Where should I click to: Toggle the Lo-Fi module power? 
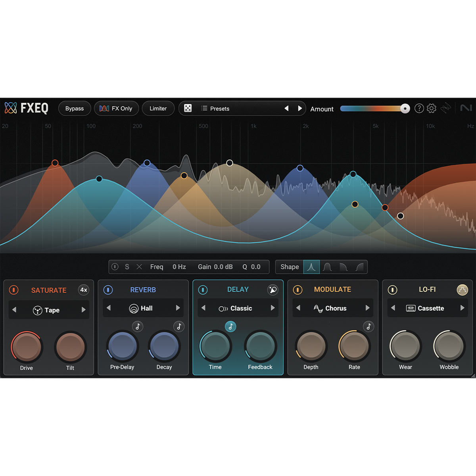point(392,290)
